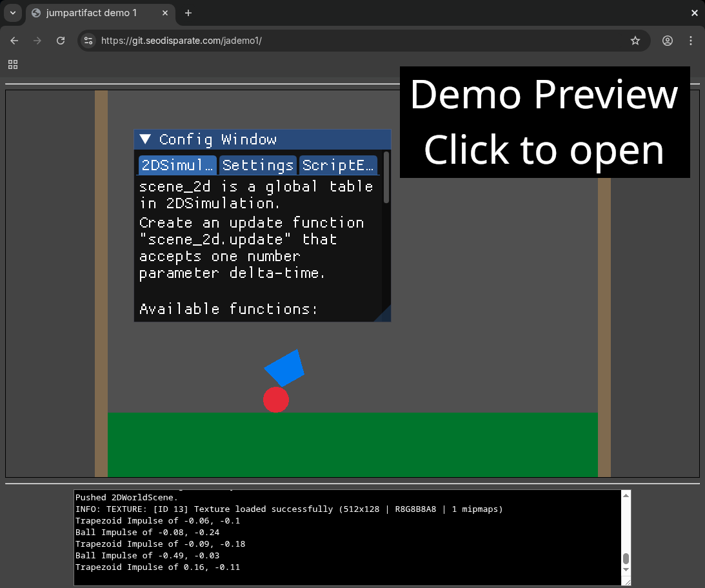This screenshot has height=588, width=705.
Task: Open the tab search dropdown arrow
Action: 12,13
